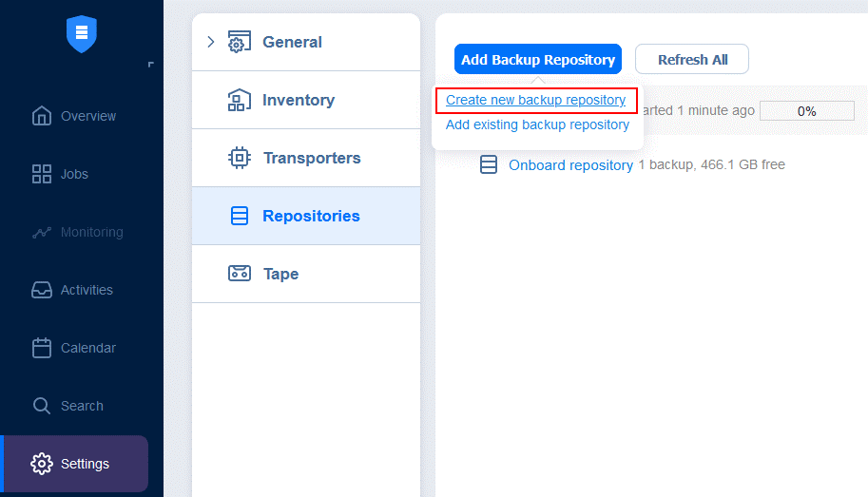Open the Onboard repository link
Viewport: 868px width, 497px height.
(x=570, y=165)
